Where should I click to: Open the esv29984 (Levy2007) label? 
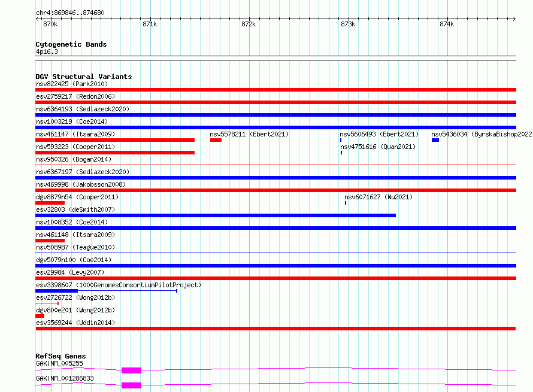[x=70, y=272]
